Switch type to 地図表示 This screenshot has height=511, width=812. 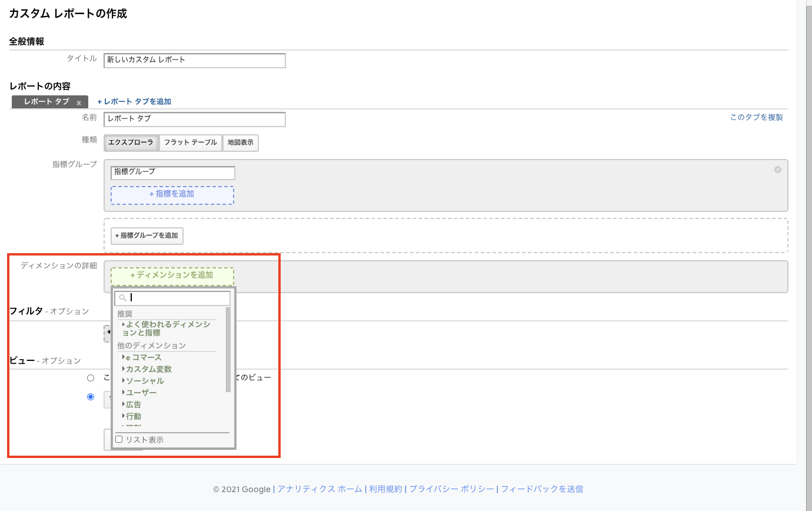[240, 142]
